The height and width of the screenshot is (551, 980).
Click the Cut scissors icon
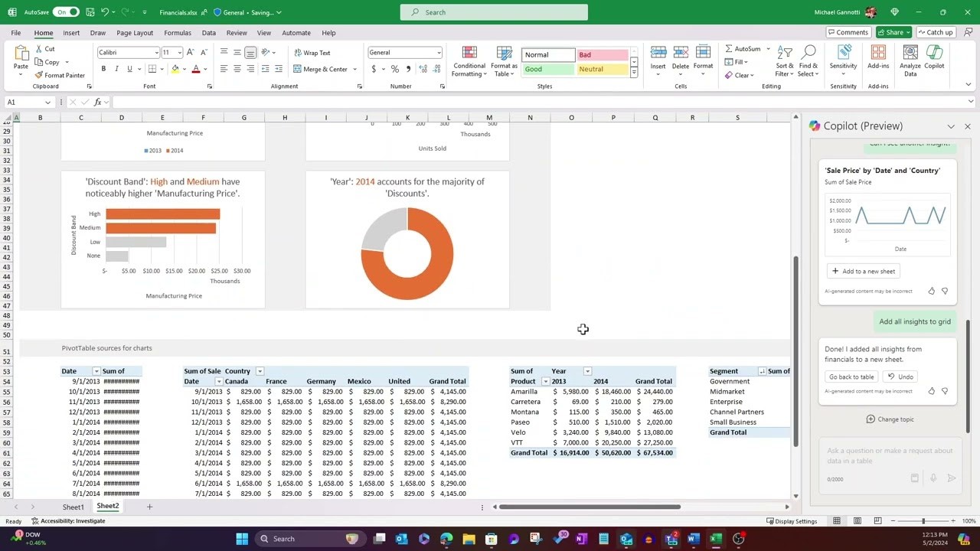(38, 49)
